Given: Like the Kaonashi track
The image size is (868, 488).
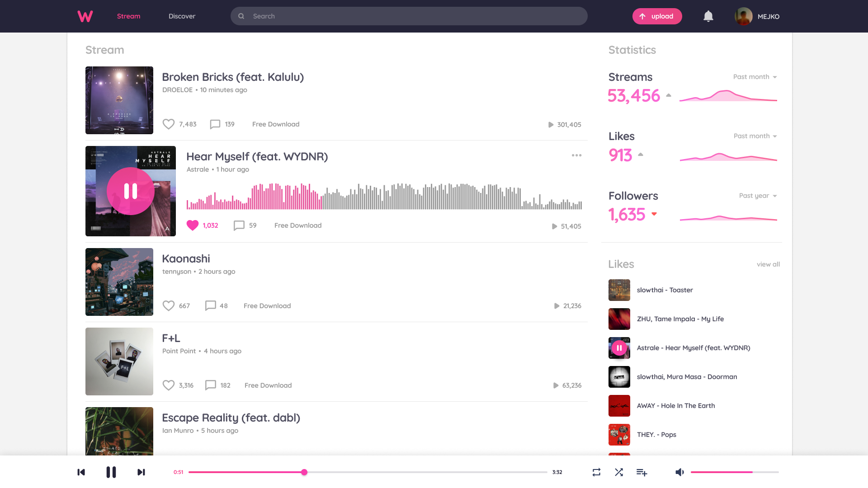Looking at the screenshot, I should tap(169, 306).
